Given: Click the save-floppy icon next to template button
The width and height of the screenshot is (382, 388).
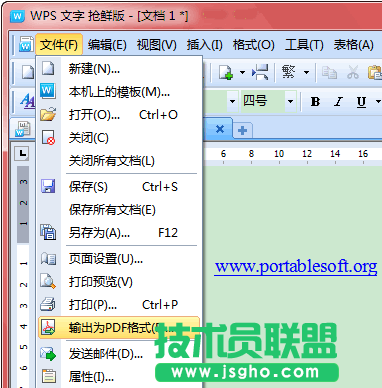Looking at the screenshot, I should [260, 72].
